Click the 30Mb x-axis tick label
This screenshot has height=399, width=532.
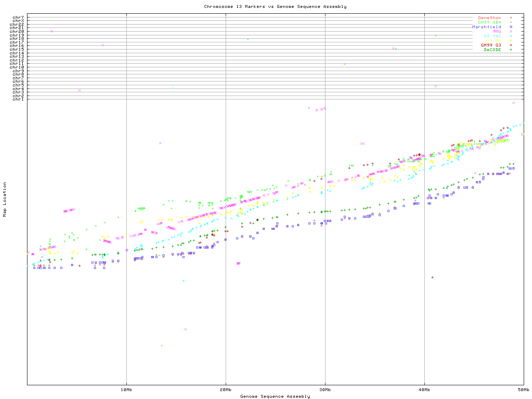coord(325,390)
